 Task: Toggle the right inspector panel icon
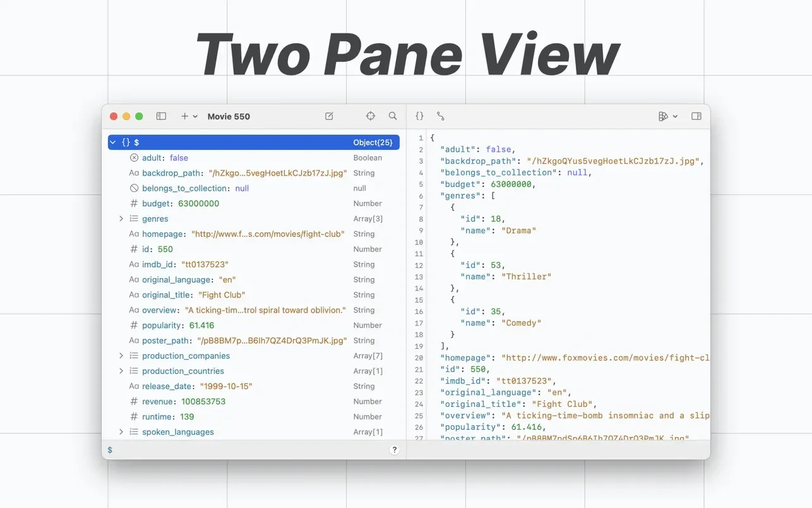click(x=696, y=116)
